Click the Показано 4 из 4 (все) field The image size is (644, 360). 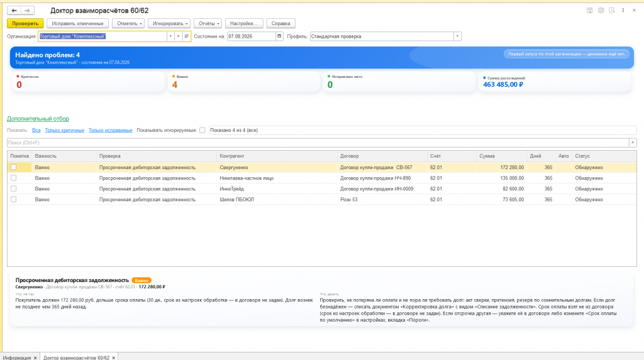pyautogui.click(x=423, y=130)
